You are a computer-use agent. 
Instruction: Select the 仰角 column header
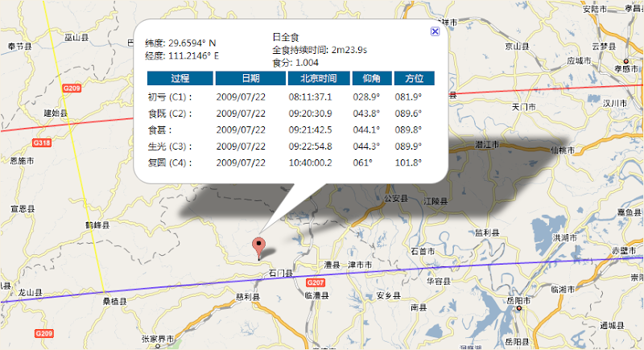click(372, 78)
